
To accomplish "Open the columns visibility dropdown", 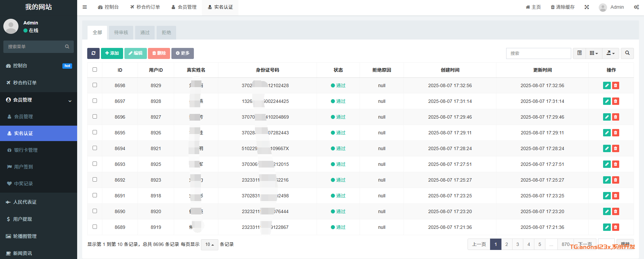I will pyautogui.click(x=594, y=53).
